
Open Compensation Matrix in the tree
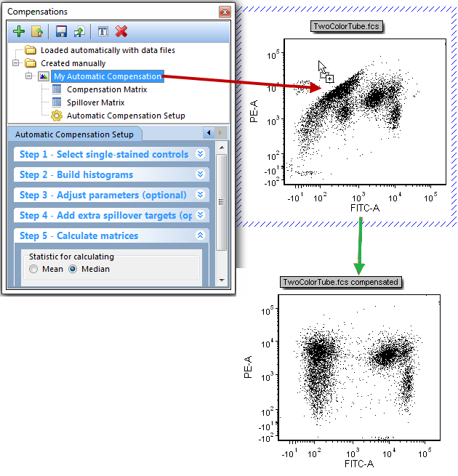pos(106,89)
